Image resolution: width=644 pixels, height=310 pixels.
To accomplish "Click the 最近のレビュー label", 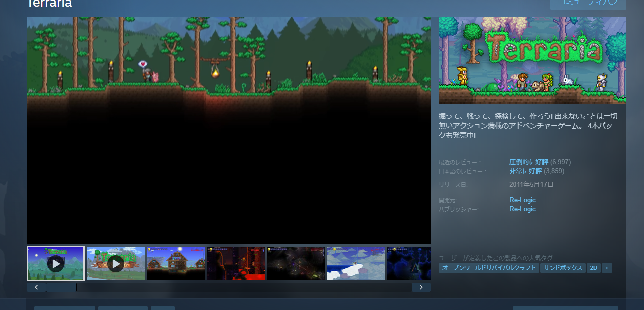I will point(460,162).
